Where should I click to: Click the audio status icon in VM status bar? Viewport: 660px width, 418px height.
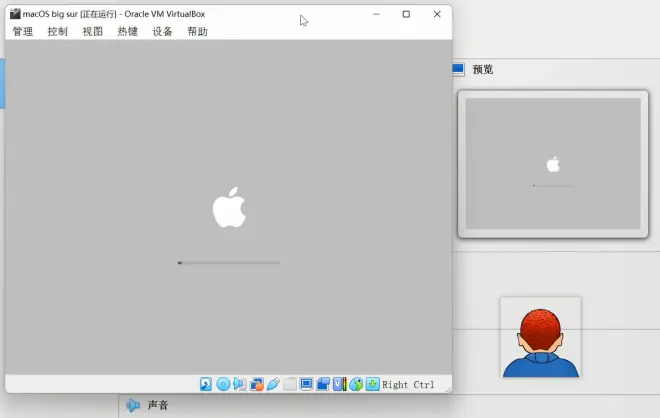(240, 384)
